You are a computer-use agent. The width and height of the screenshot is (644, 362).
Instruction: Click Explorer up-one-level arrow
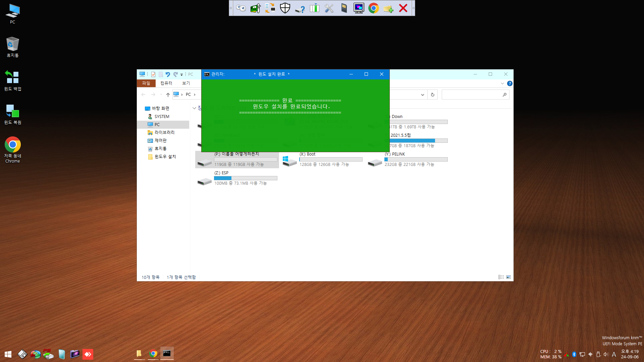[168, 95]
